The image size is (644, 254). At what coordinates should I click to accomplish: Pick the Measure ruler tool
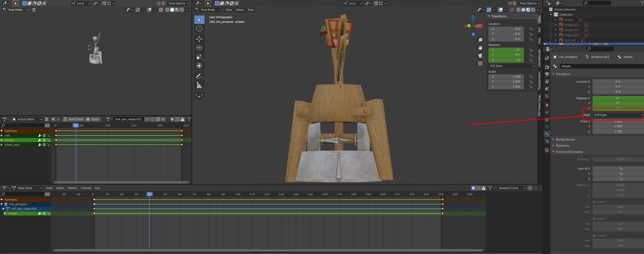tap(199, 85)
